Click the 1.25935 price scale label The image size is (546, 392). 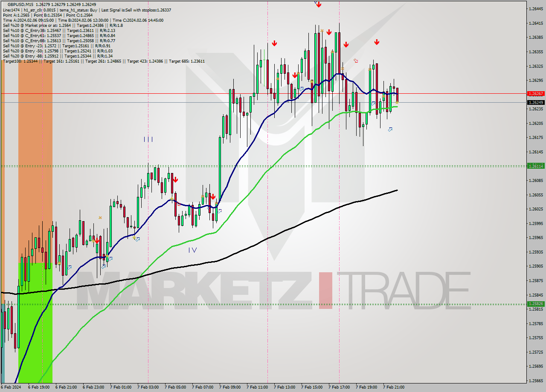tap(536, 252)
